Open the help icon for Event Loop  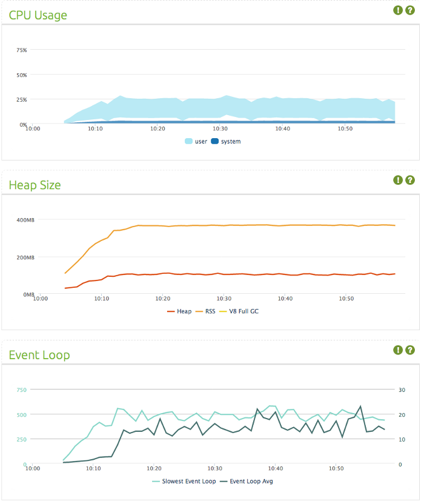pyautogui.click(x=410, y=350)
